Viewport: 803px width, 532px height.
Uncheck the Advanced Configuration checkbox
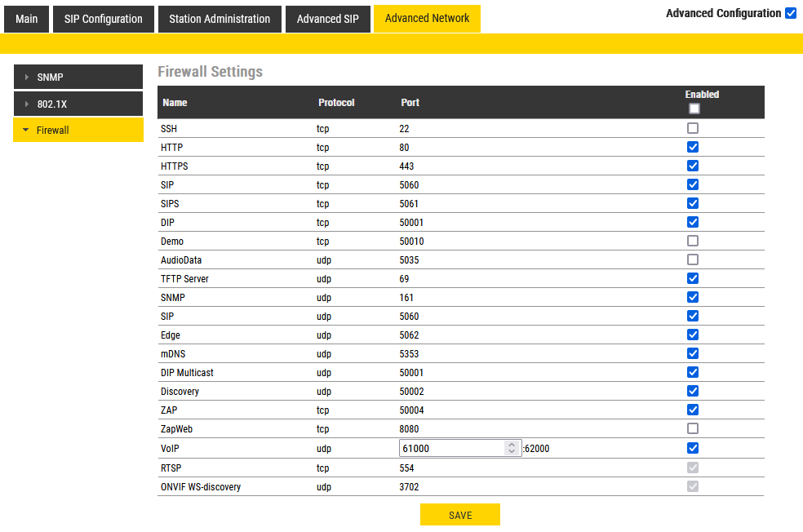pyautogui.click(x=790, y=13)
